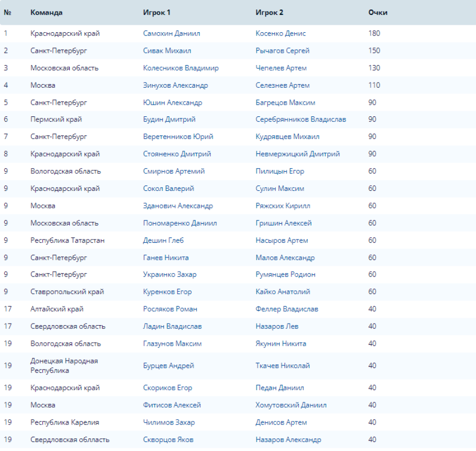Click on Пономаренко Даниил link

[180, 223]
